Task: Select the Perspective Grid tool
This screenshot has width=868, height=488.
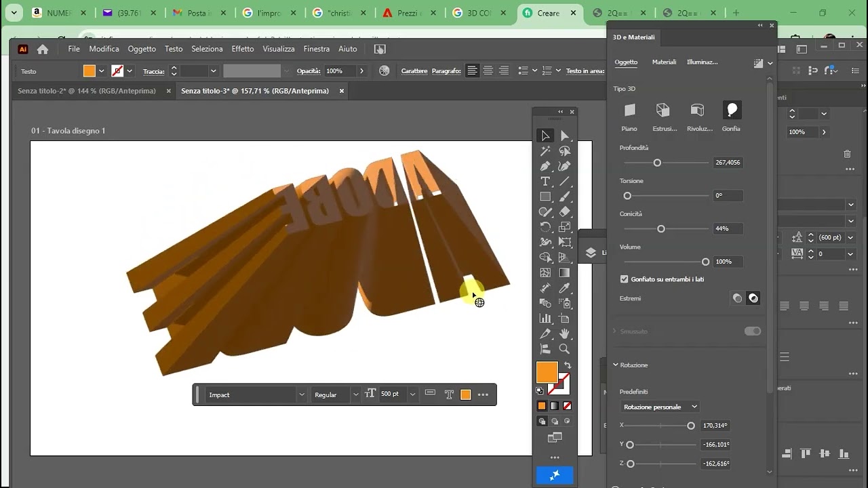Action: coord(564,258)
